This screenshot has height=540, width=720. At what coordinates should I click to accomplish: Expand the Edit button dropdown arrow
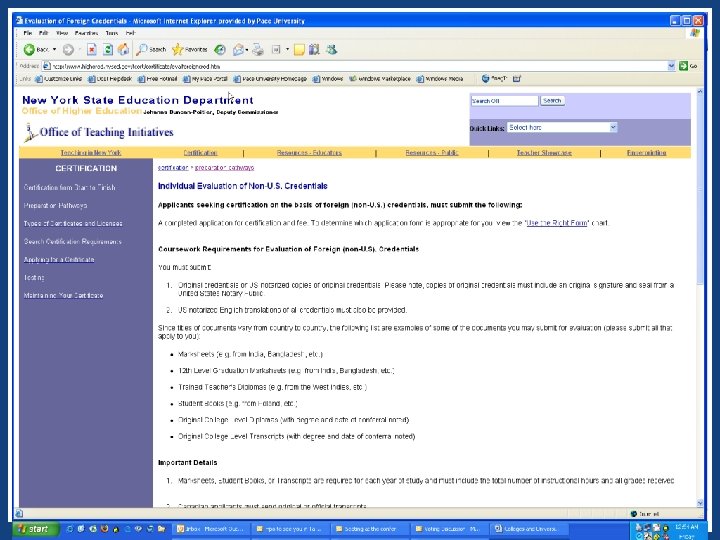pos(287,49)
